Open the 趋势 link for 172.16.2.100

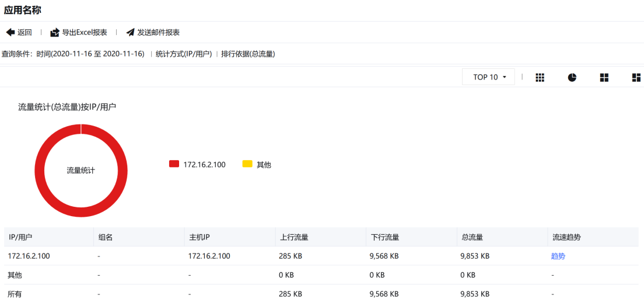[x=558, y=256]
